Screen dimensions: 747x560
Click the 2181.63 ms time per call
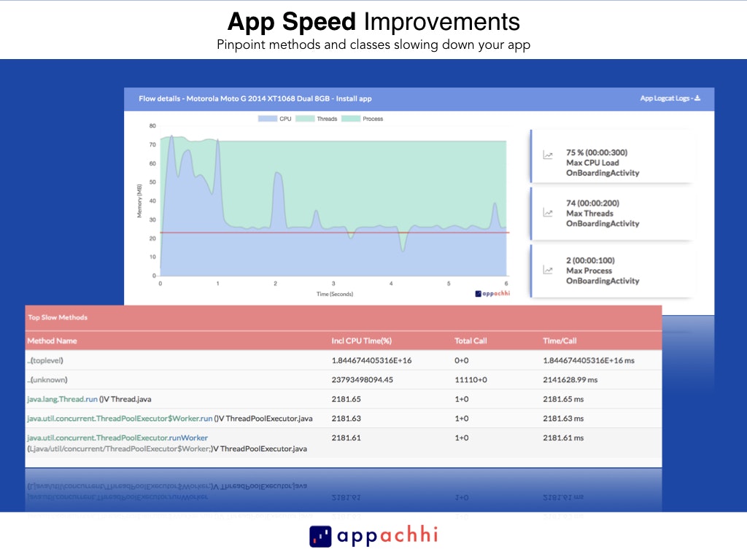[x=564, y=419]
